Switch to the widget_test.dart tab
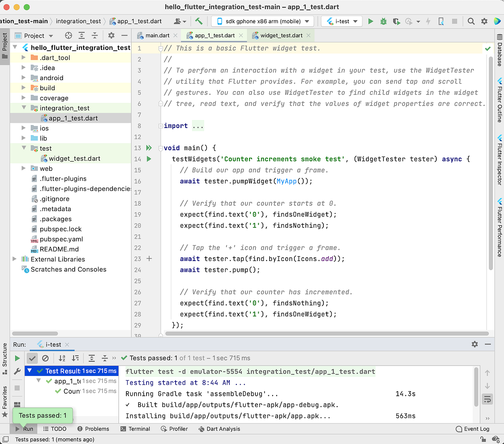504x444 pixels. click(281, 36)
